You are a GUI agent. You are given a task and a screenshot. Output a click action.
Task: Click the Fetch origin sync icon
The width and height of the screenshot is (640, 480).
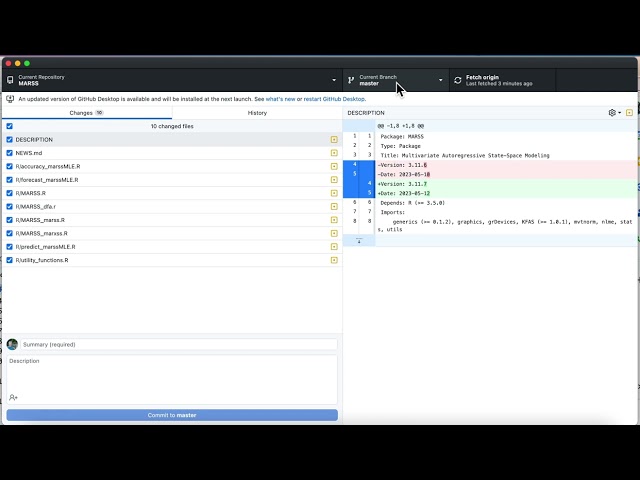click(458, 80)
